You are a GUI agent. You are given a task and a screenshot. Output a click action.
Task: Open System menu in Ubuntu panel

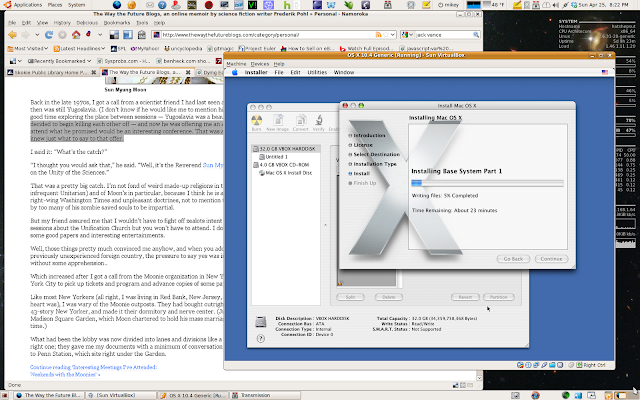[x=77, y=5]
